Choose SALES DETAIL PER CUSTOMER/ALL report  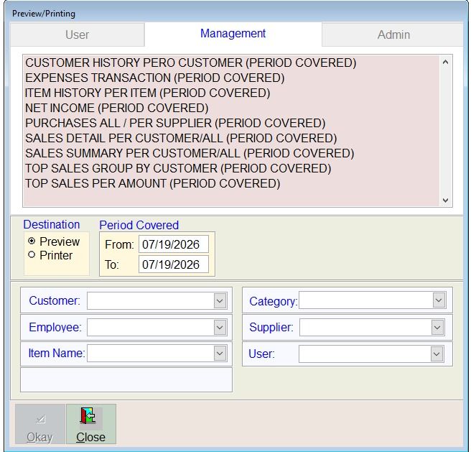click(181, 138)
